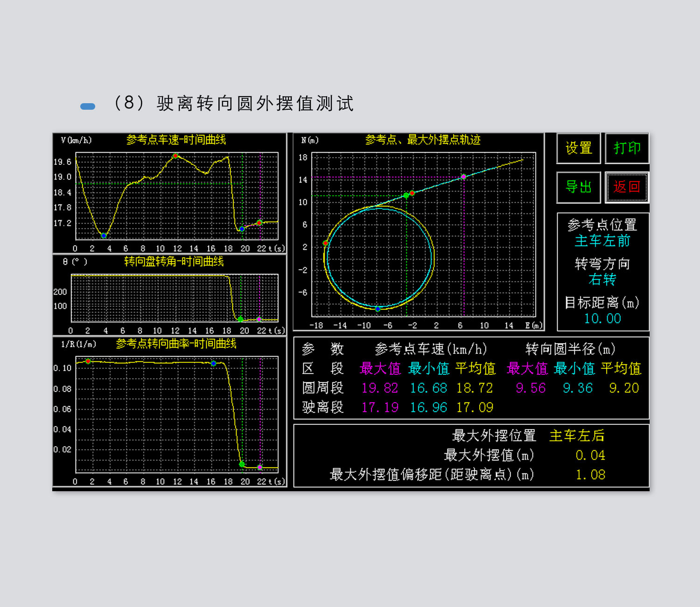The width and height of the screenshot is (700, 607).
Task: Select max swing-out position value 主车左后
Action: pyautogui.click(x=577, y=436)
